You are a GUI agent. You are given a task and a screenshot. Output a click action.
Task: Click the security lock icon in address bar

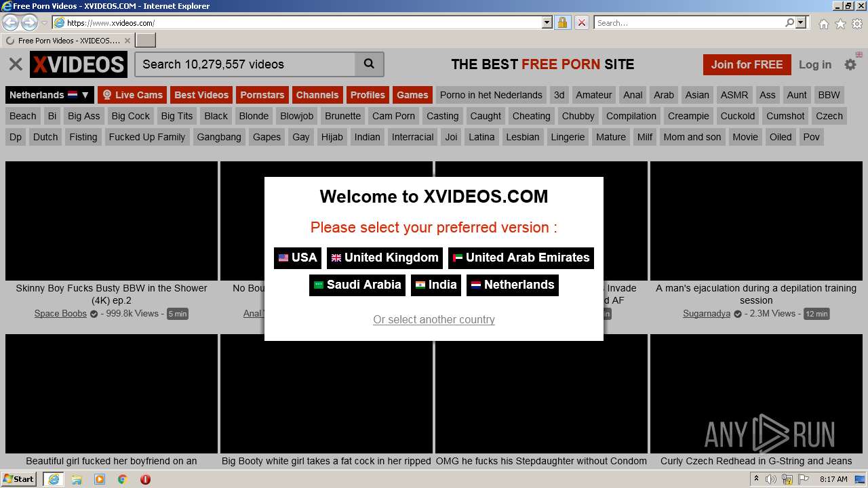click(x=562, y=22)
